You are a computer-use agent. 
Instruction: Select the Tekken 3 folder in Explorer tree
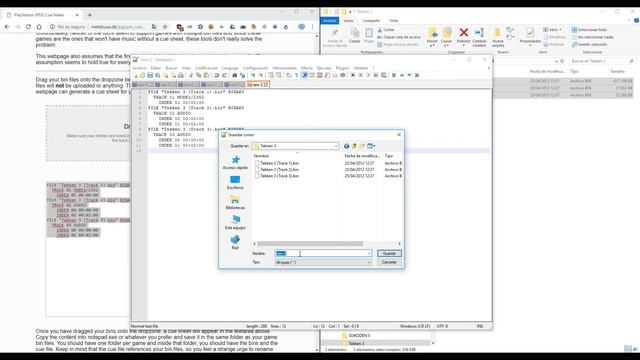[x=356, y=343]
